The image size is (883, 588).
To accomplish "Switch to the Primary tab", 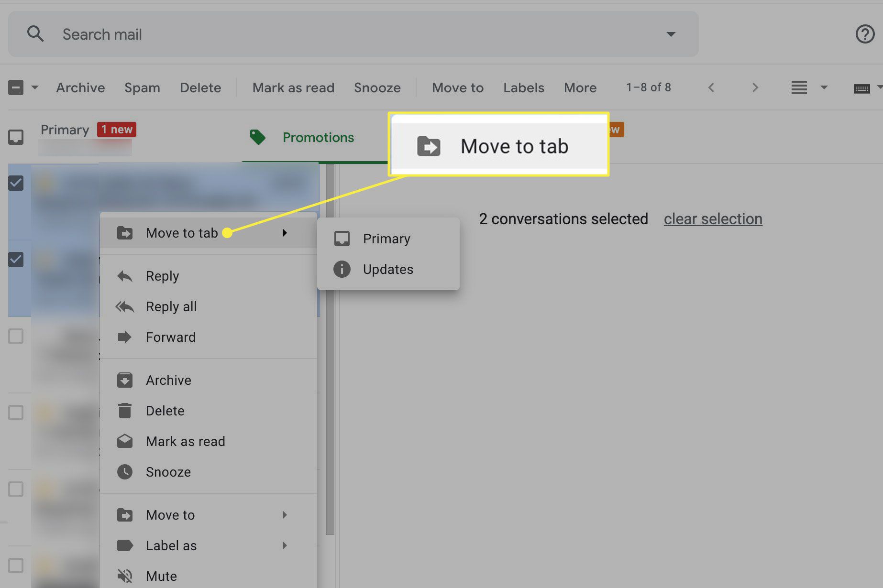I will pos(65,130).
